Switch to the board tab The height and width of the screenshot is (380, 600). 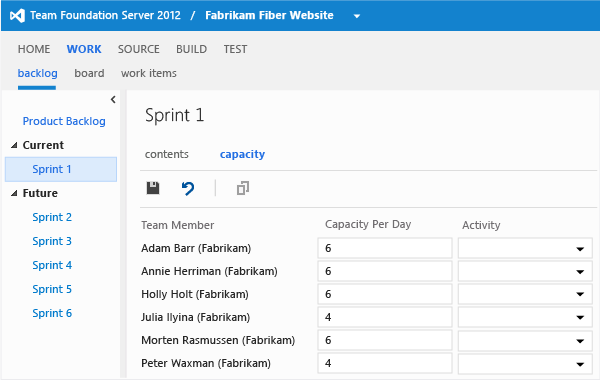(89, 73)
